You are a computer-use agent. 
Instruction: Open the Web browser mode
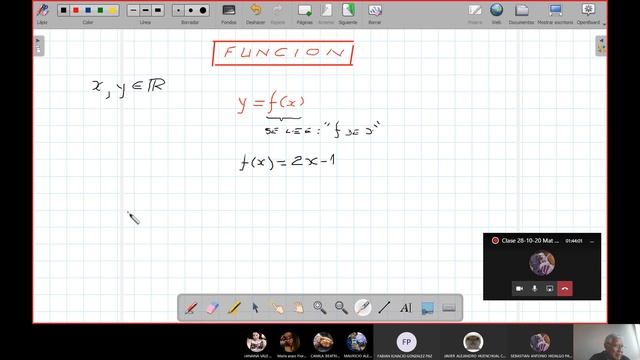pyautogui.click(x=496, y=10)
